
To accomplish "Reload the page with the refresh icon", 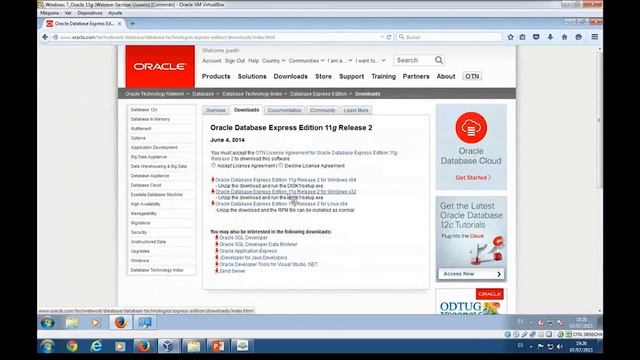I will coord(389,37).
